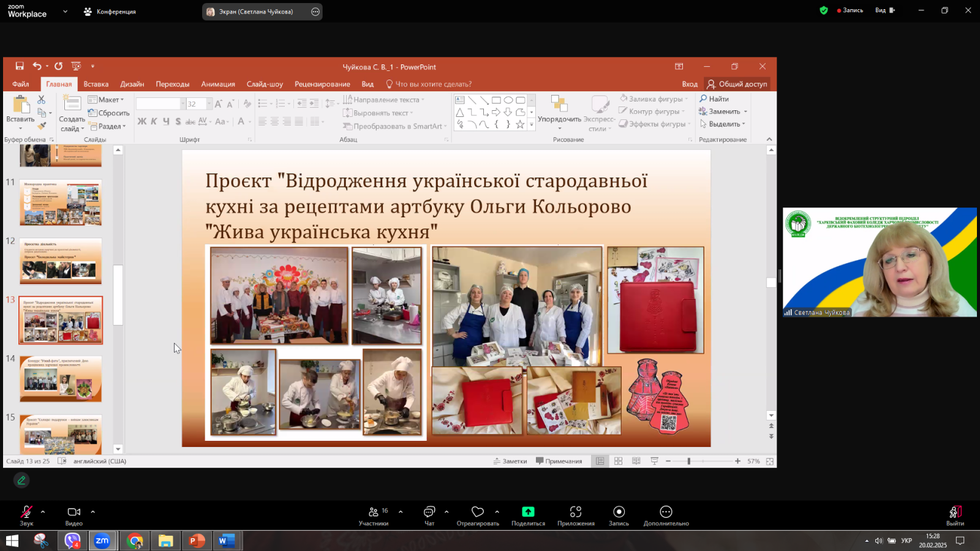The image size is (980, 551).
Task: Switch to Переходы tab
Action: pos(173,84)
